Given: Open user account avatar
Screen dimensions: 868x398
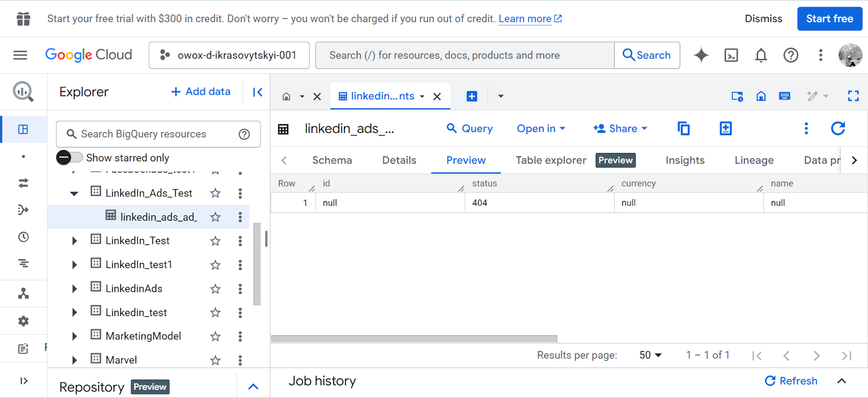Looking at the screenshot, I should (850, 55).
